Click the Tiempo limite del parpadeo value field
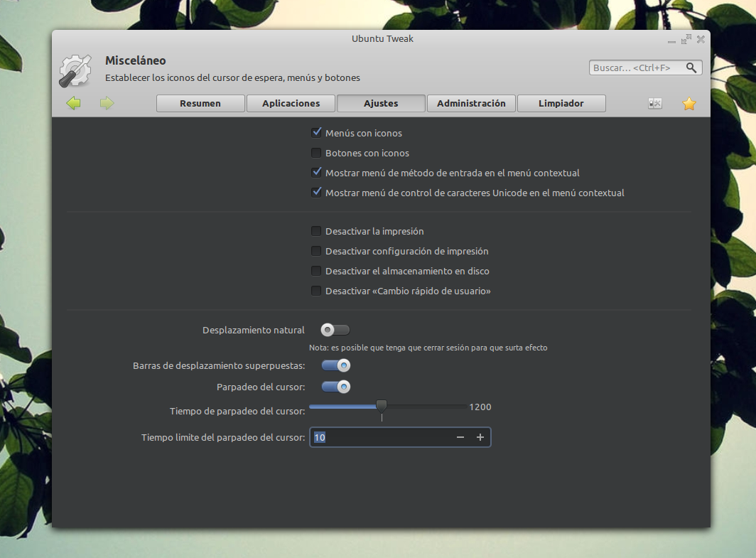The width and height of the screenshot is (756, 558). 400,437
